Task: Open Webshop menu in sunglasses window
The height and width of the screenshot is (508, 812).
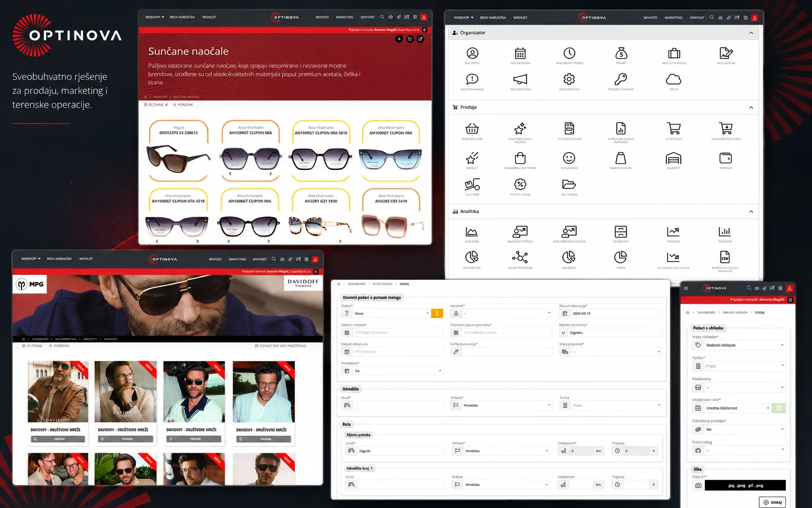Action: [x=155, y=17]
